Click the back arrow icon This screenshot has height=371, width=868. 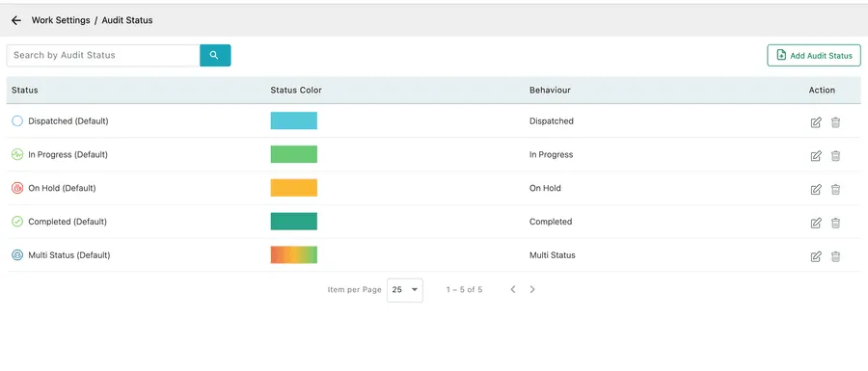[16, 20]
